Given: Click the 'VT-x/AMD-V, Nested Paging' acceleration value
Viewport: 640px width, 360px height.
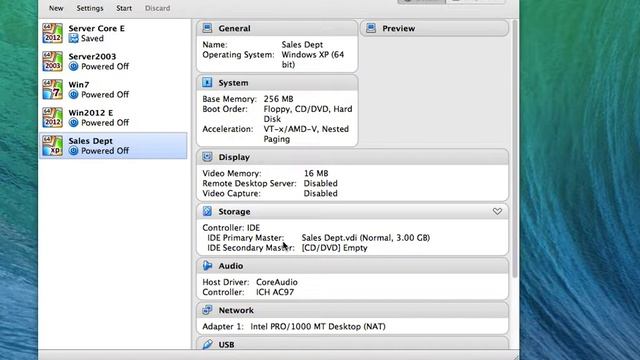Looking at the screenshot, I should pos(306,134).
